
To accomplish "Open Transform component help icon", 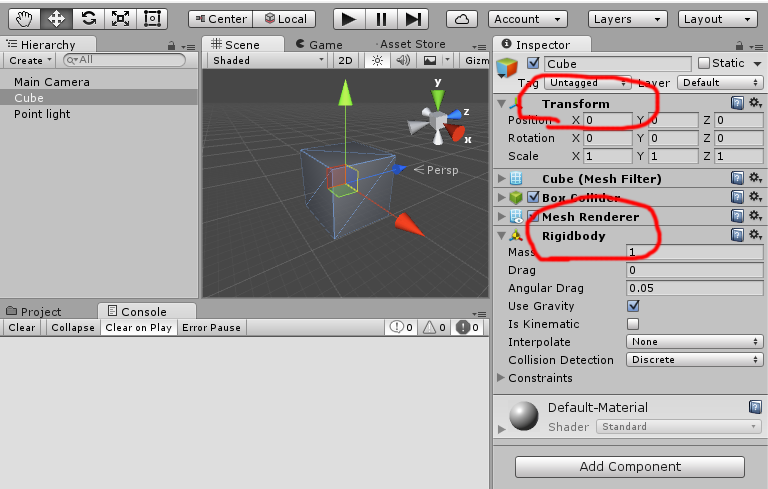I will coord(737,103).
